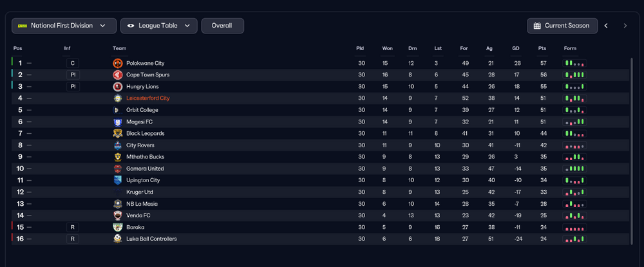Click Gomora United's form indicator

click(x=574, y=169)
